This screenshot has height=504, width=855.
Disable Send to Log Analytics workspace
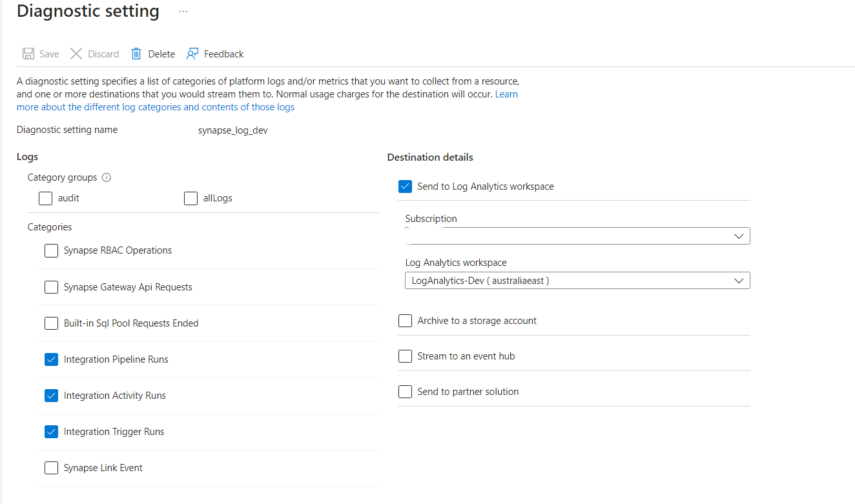[405, 186]
